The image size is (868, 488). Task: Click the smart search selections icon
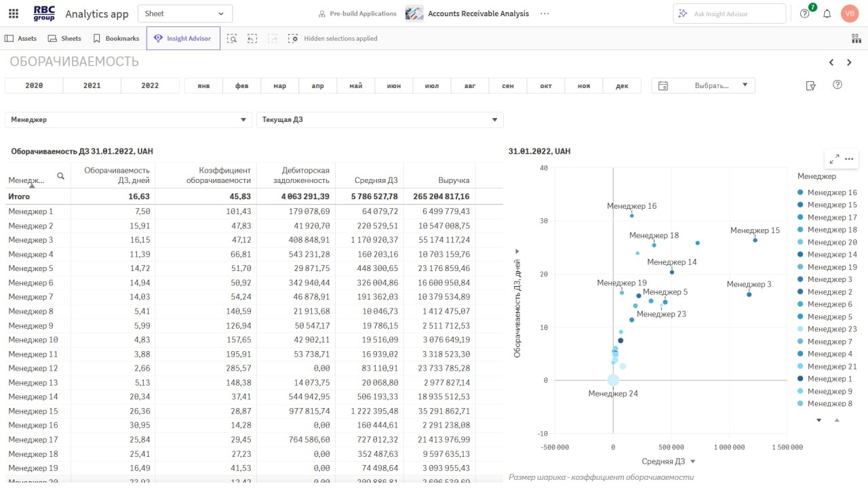(x=232, y=39)
